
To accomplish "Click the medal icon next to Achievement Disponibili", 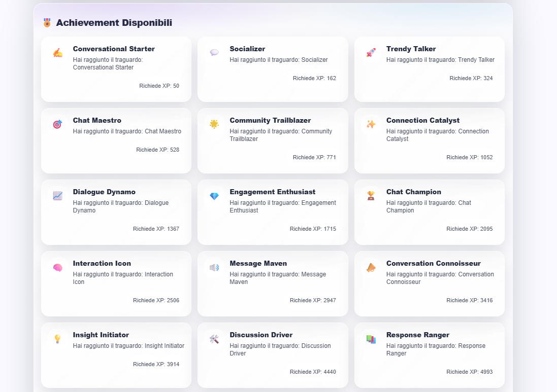I will click(x=47, y=23).
